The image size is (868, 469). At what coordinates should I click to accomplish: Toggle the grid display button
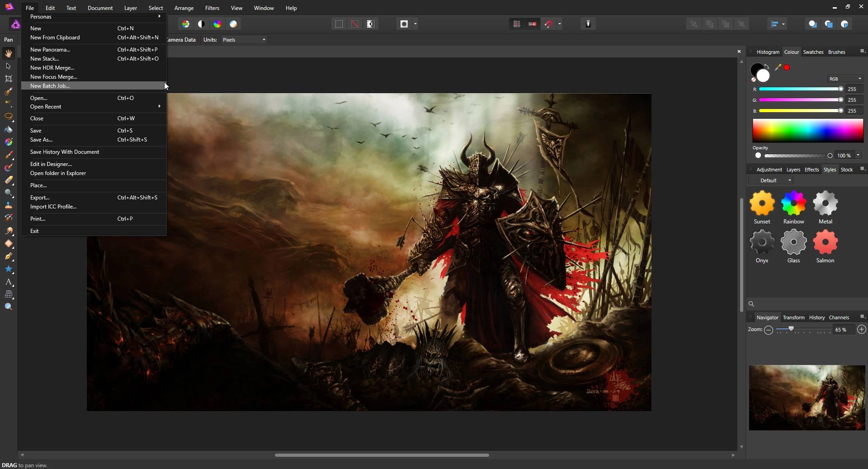[x=517, y=24]
